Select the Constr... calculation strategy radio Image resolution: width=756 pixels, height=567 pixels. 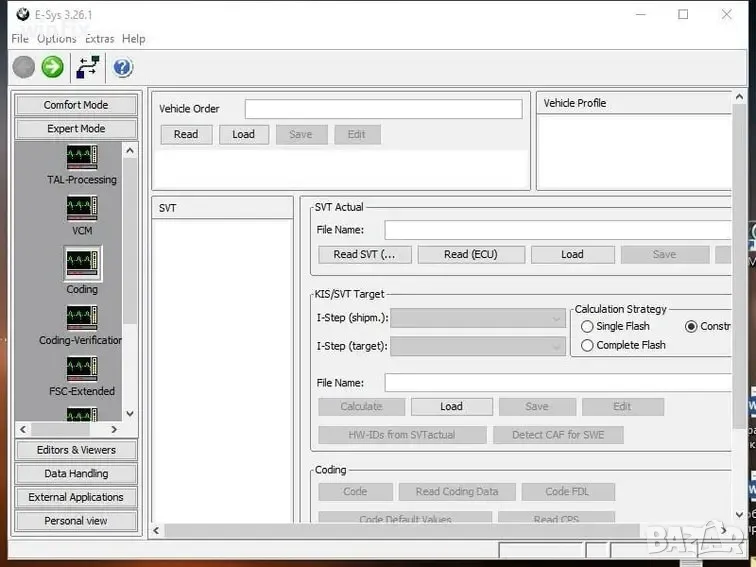pos(691,326)
